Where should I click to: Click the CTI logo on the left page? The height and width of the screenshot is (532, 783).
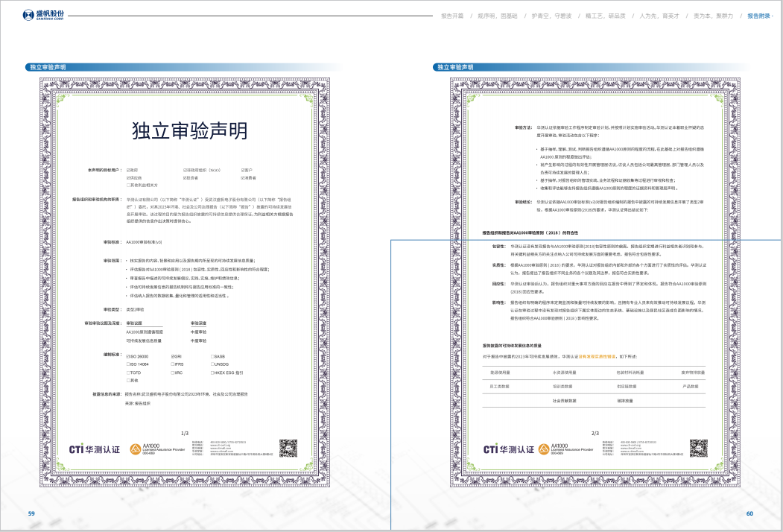93,449
